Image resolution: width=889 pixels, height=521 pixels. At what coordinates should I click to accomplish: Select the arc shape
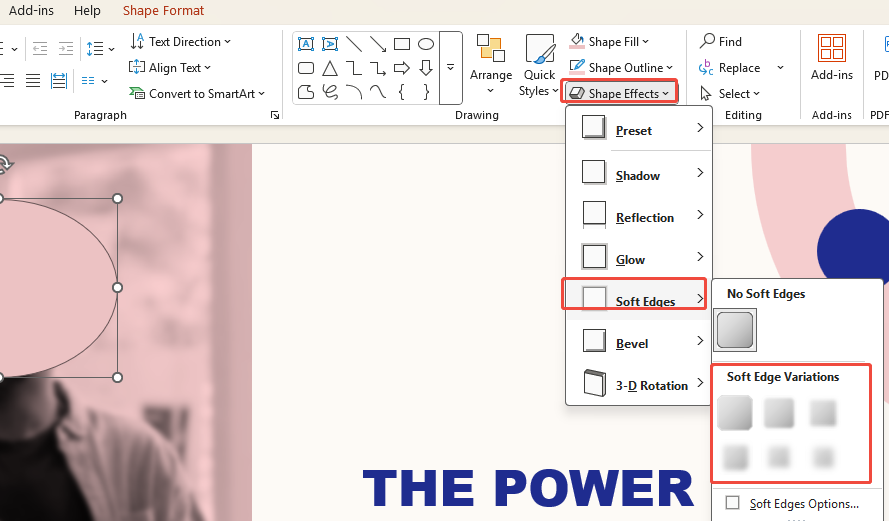tap(354, 92)
